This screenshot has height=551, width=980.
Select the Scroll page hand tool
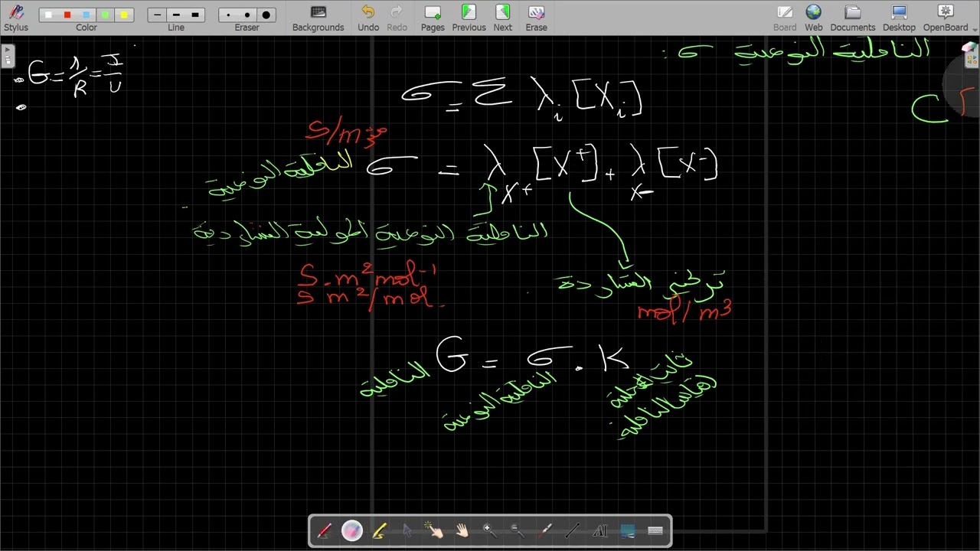[462, 530]
